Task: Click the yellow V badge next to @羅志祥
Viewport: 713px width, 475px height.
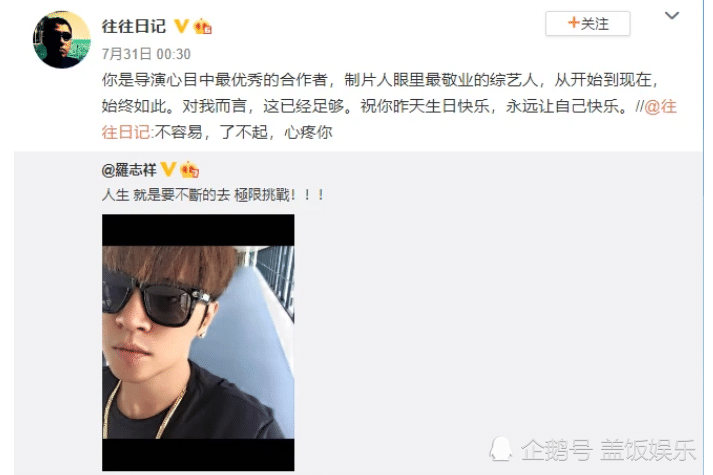Action: coord(168,169)
